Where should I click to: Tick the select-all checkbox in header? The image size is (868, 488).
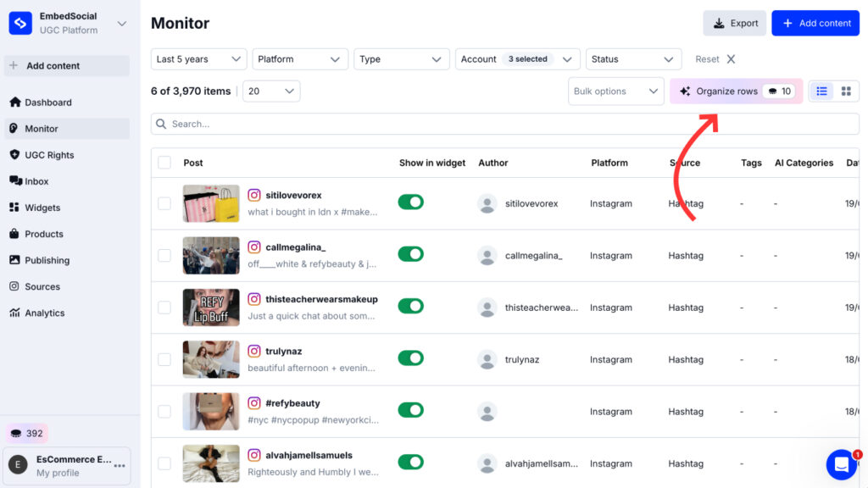point(164,163)
